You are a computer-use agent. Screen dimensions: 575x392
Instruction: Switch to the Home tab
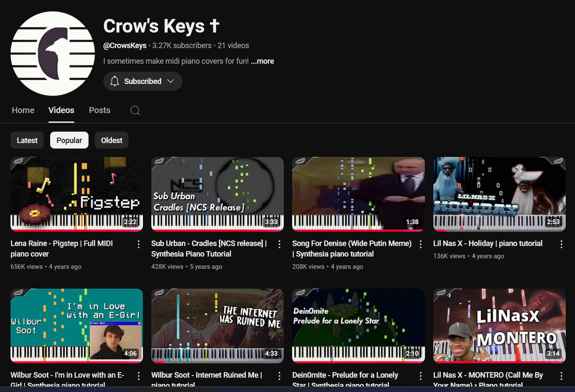click(x=23, y=110)
